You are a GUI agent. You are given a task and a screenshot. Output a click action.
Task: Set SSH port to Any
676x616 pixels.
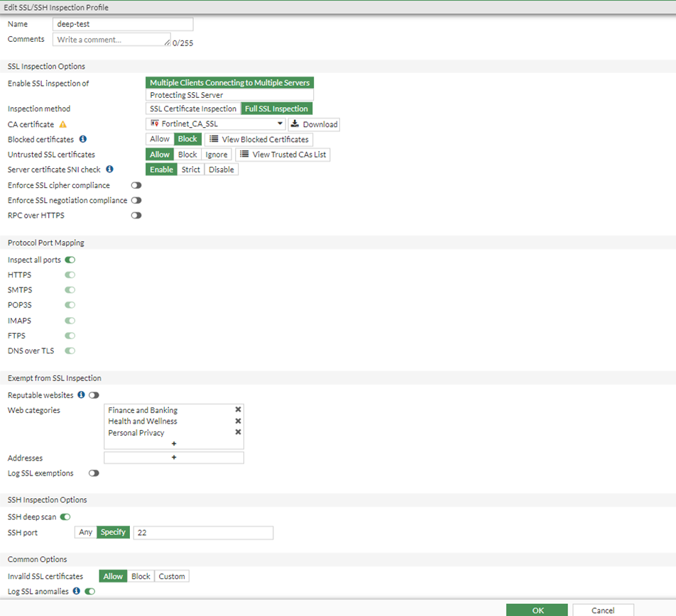click(86, 532)
